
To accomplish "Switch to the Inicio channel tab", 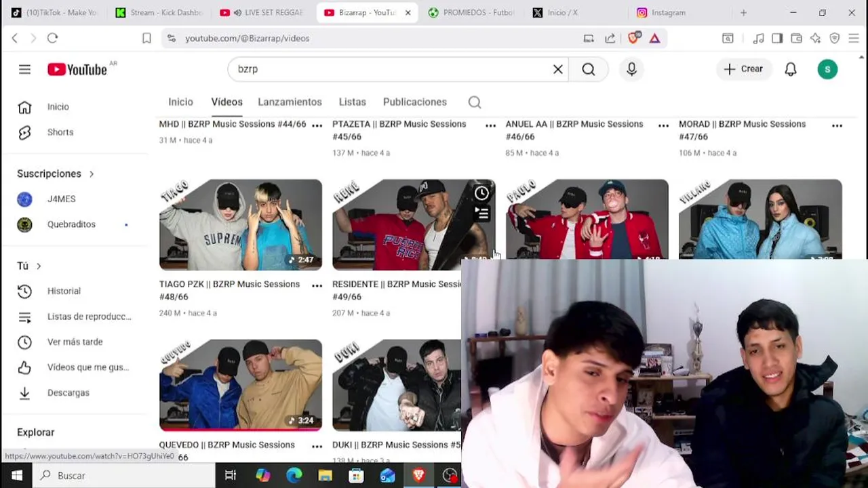I will tap(180, 102).
